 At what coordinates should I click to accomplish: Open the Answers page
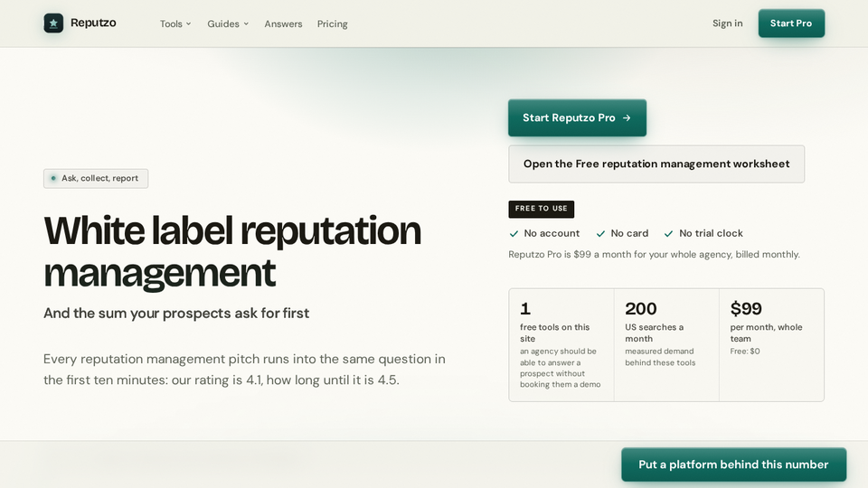pyautogui.click(x=283, y=23)
